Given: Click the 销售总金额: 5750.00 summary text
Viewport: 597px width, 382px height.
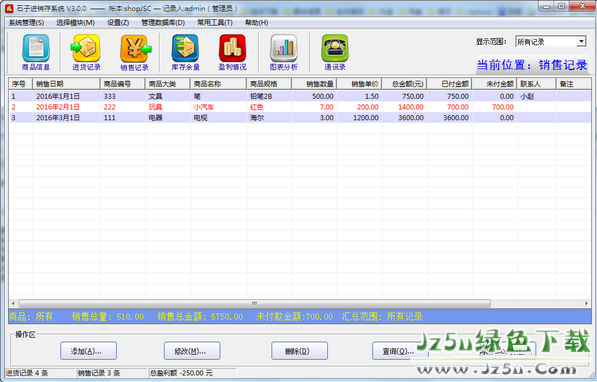Looking at the screenshot, I should (x=200, y=316).
